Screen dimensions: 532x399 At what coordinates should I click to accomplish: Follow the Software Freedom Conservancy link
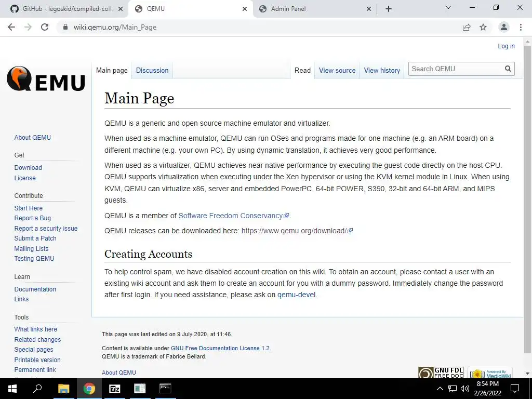233,216
